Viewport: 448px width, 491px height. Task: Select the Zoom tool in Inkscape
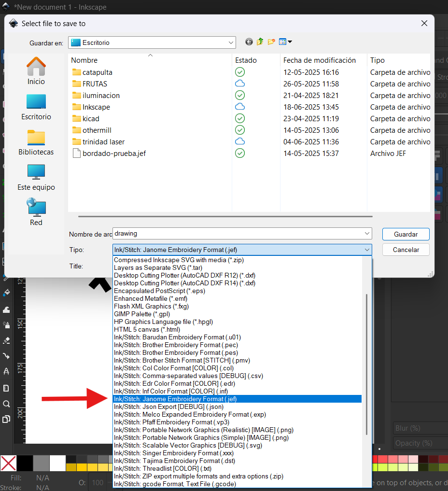(6, 404)
